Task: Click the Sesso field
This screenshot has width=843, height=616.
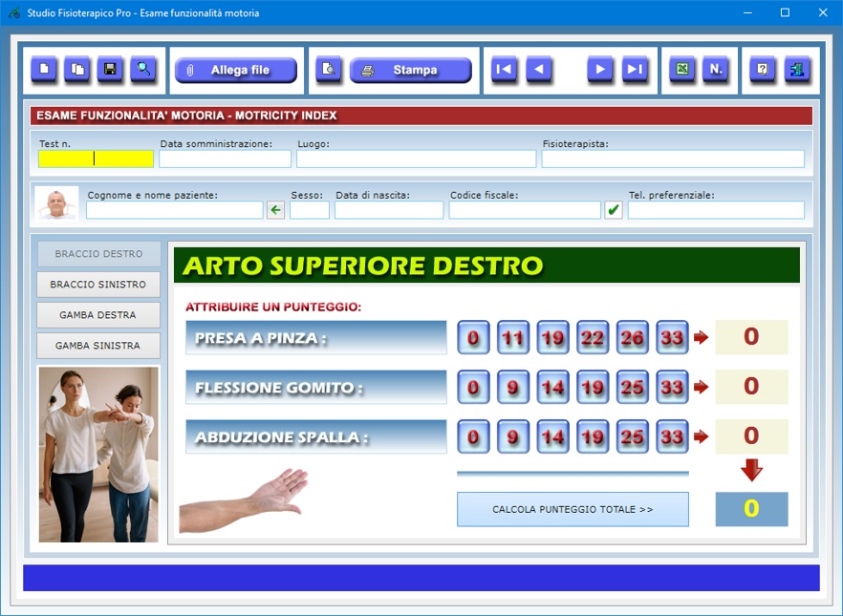Action: (310, 210)
